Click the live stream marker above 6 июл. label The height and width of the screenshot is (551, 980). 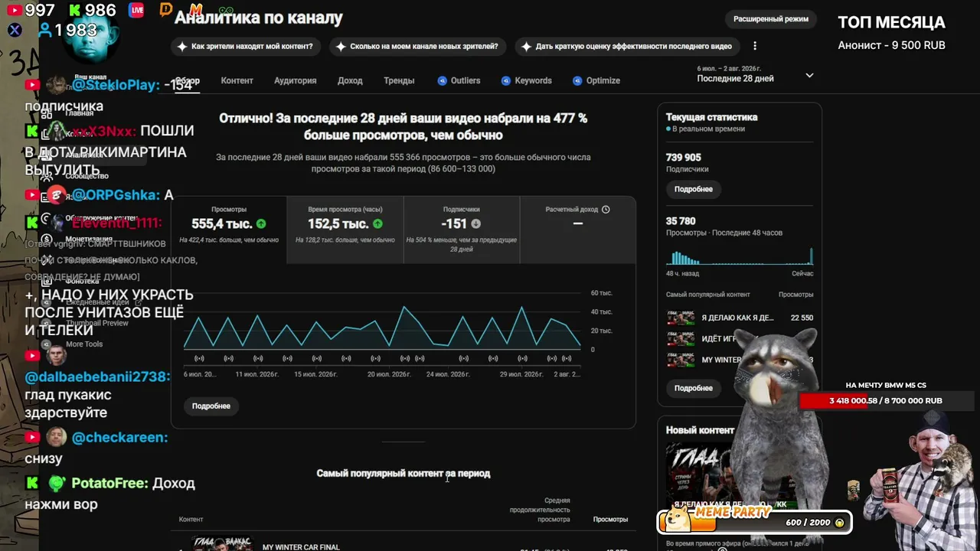199,358
